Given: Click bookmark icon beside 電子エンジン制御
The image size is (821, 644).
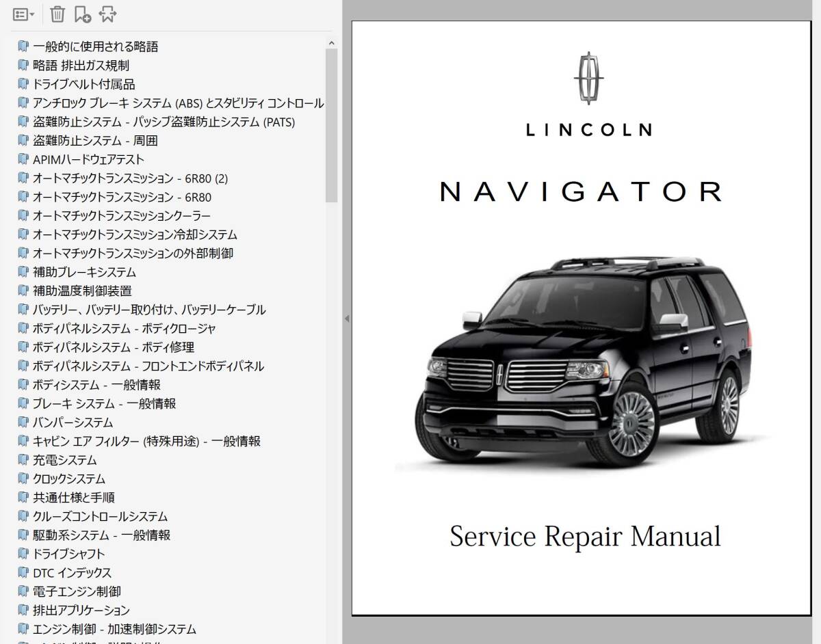Looking at the screenshot, I should coord(23,592).
